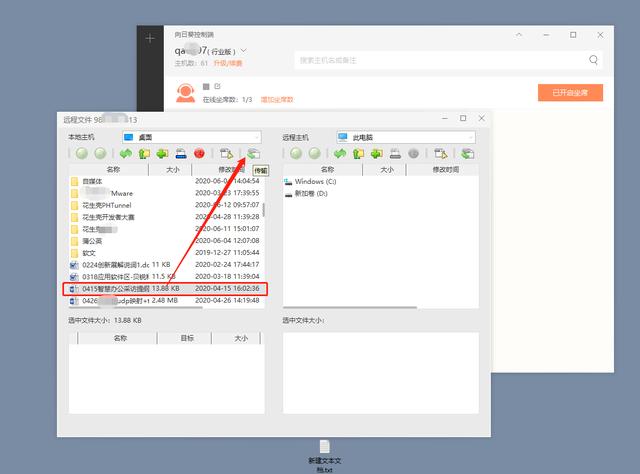The image size is (640, 474).
Task: Select the Windows (C:) drive
Action: pos(315,182)
